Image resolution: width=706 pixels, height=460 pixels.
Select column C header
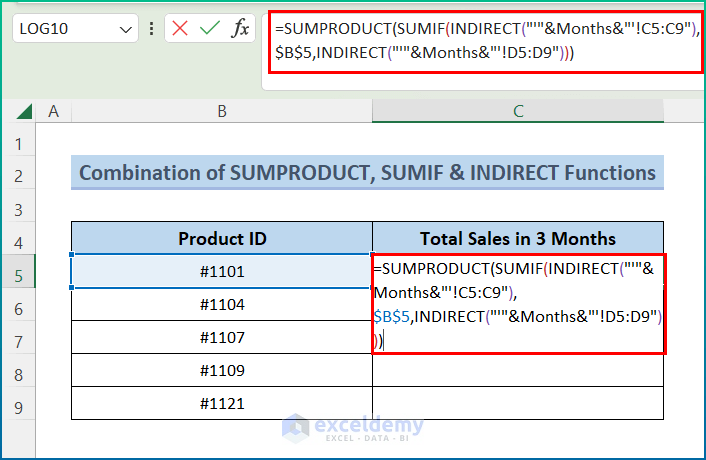click(x=518, y=111)
